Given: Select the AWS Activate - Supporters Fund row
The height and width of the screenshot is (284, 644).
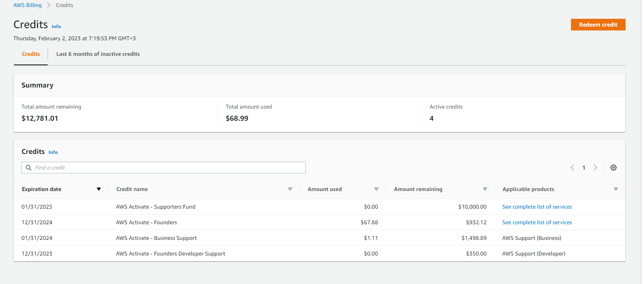Looking at the screenshot, I should tap(319, 207).
